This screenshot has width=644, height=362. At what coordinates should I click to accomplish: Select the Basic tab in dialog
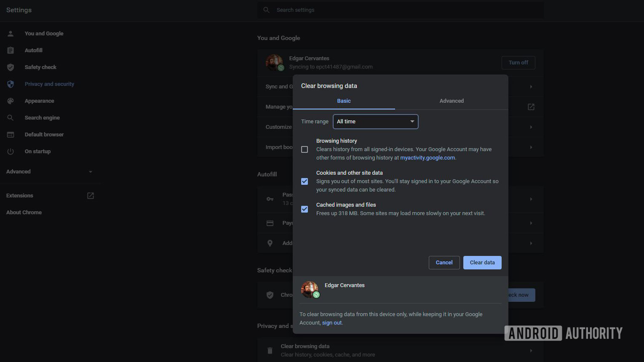coord(344,101)
